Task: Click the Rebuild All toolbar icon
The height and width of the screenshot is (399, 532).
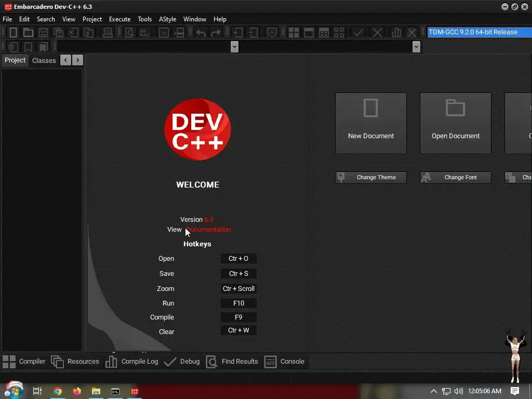Action: (339, 33)
